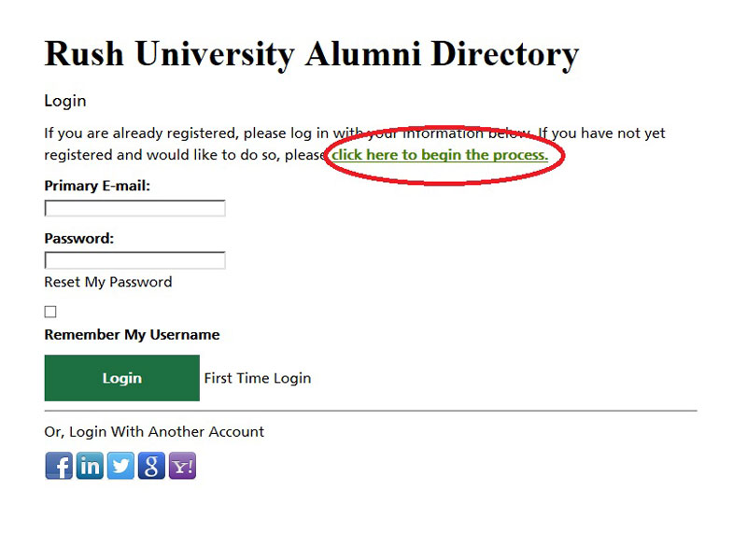This screenshot has height=560, width=747.
Task: Log in with Yahoo account
Action: coord(181,465)
